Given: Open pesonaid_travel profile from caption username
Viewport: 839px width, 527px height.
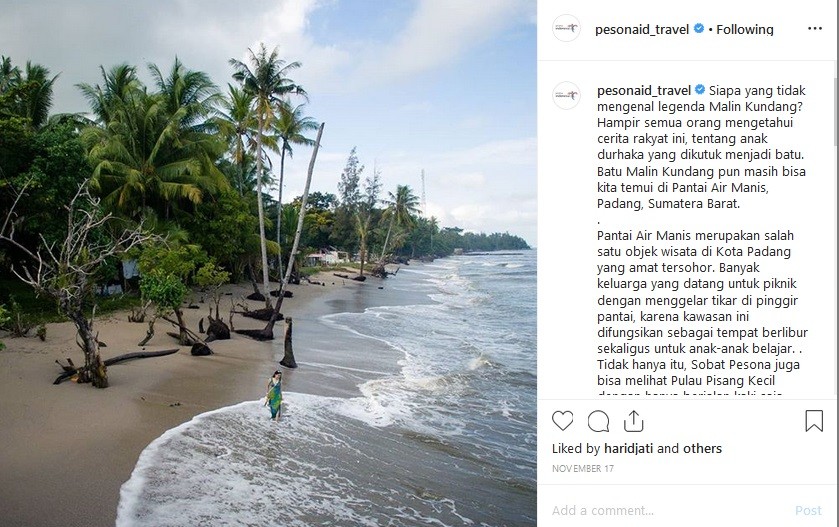Looking at the screenshot, I should (641, 90).
